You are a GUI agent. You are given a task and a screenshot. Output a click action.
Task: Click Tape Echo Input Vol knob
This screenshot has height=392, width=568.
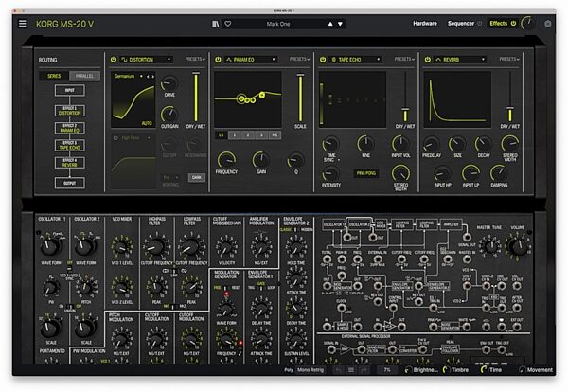(x=400, y=144)
